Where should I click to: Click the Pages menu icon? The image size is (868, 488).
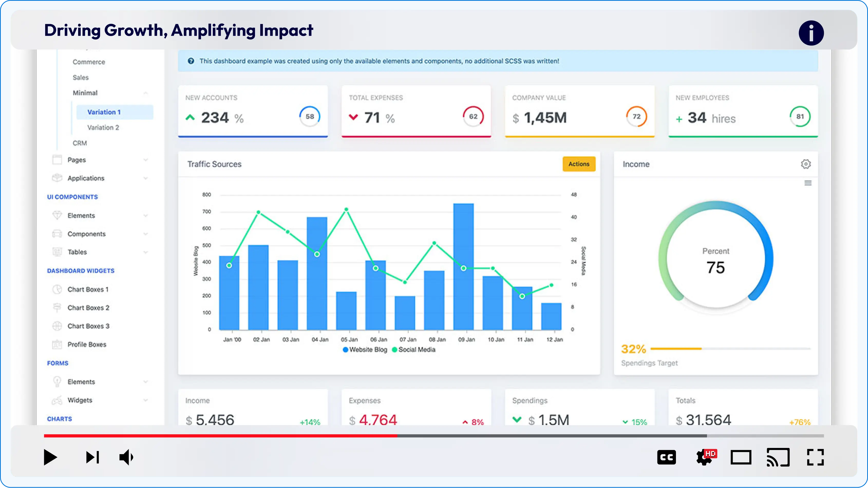57,160
